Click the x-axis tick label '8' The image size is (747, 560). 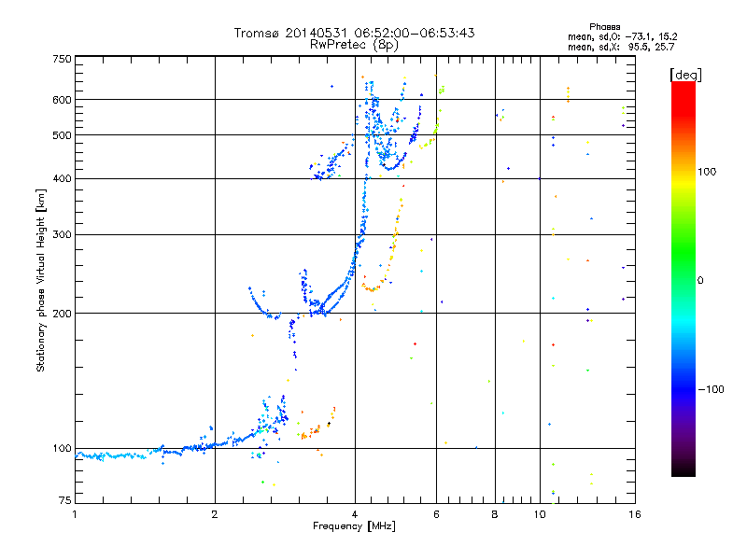pyautogui.click(x=495, y=514)
